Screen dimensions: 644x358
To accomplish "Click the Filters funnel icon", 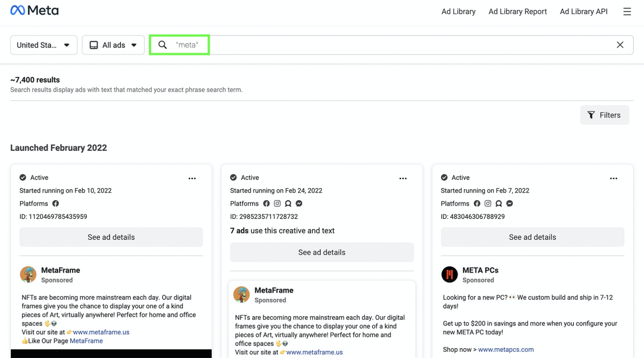I will click(x=591, y=115).
